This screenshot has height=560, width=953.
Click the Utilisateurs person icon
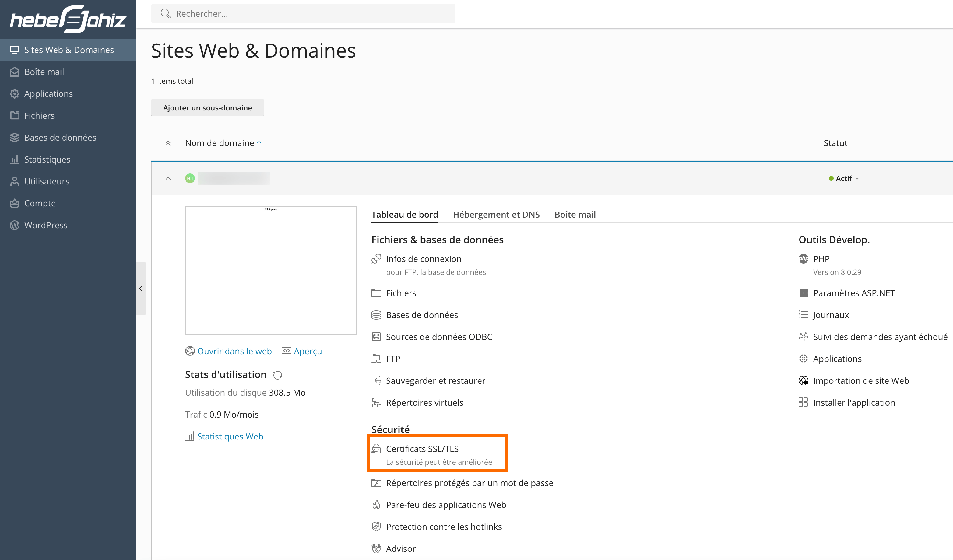point(14,181)
